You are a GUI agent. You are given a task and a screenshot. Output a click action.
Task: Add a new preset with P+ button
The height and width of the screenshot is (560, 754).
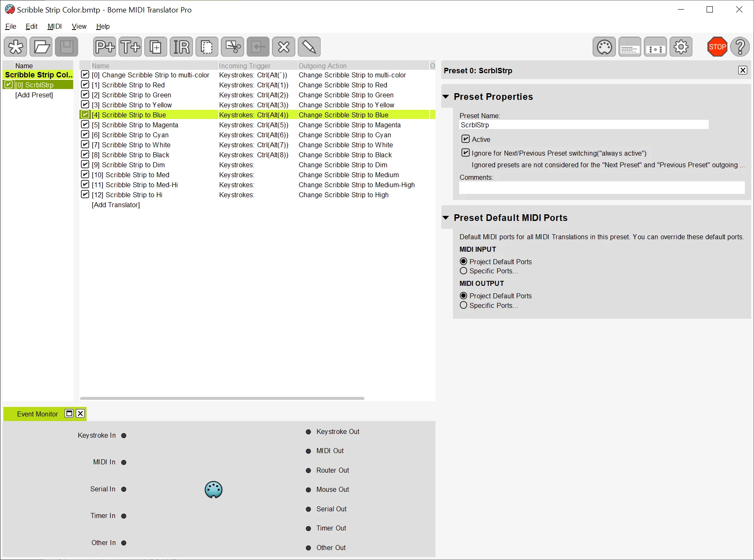coord(105,47)
